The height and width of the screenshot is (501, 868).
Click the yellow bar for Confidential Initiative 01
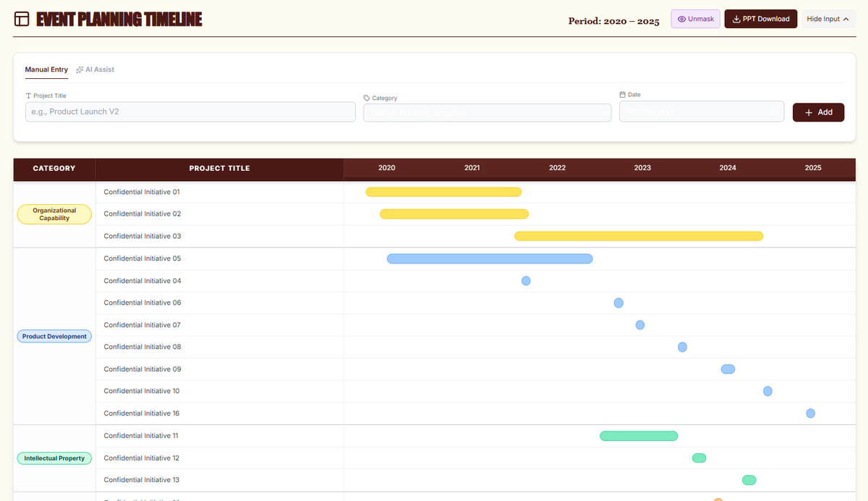point(443,192)
